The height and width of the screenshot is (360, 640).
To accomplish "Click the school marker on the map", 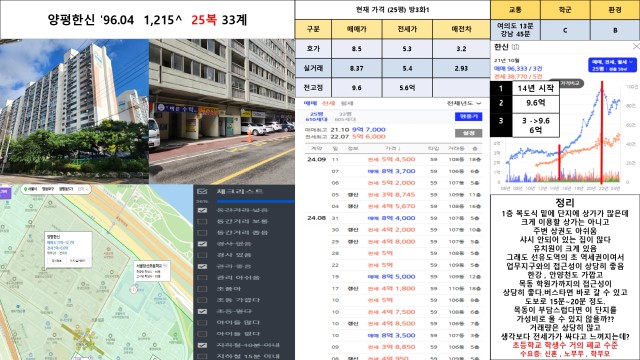I will (x=133, y=289).
